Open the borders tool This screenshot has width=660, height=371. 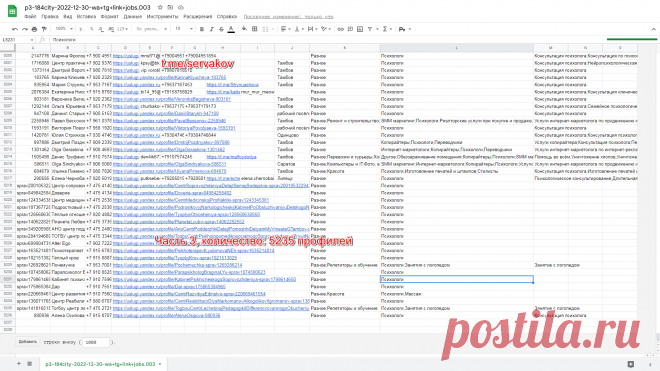[255, 29]
